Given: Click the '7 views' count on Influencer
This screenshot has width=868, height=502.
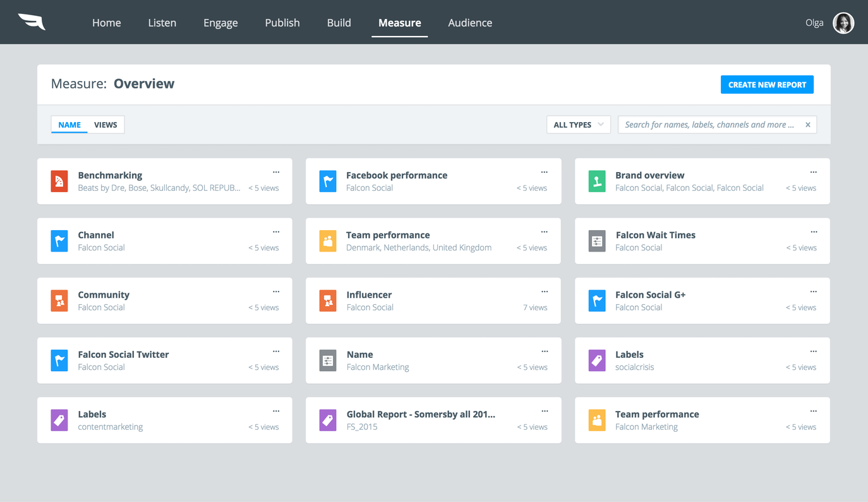Looking at the screenshot, I should (x=535, y=307).
